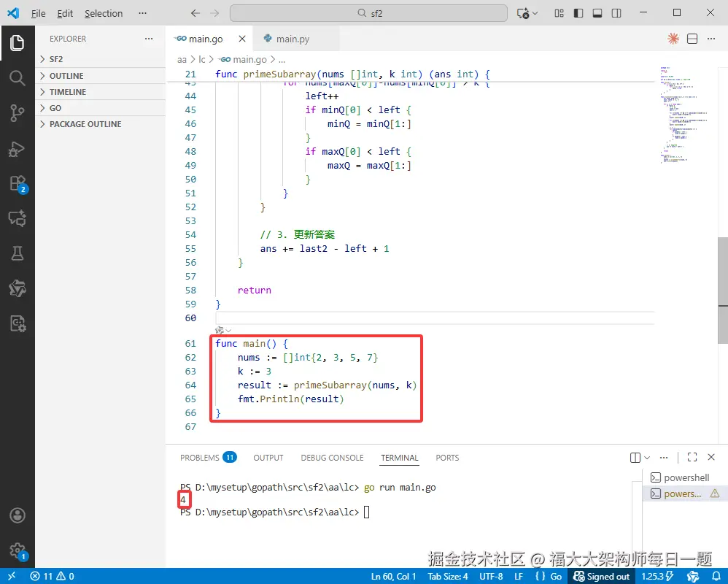This screenshot has height=584, width=728.
Task: Click Tab Size: 4 in status bar
Action: pos(448,576)
